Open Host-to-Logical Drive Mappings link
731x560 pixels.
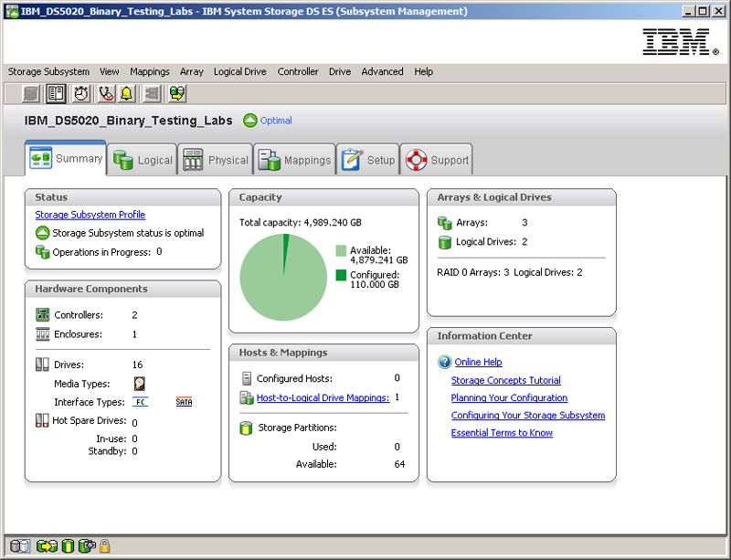[323, 397]
